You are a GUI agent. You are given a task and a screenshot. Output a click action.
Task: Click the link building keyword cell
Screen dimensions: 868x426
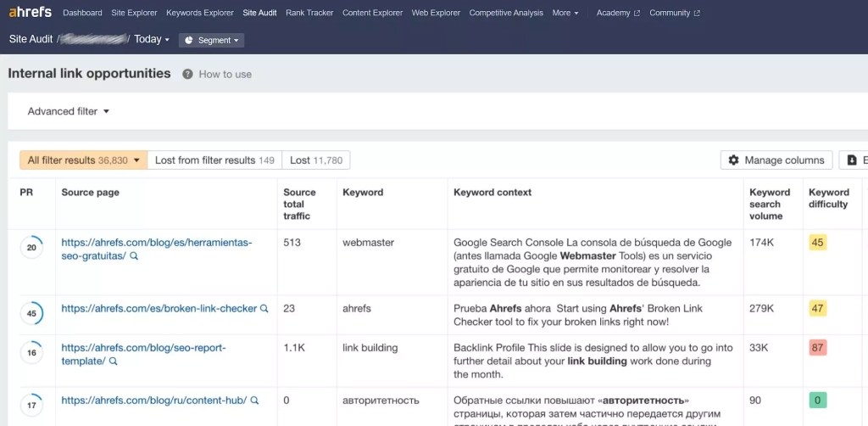pos(370,348)
